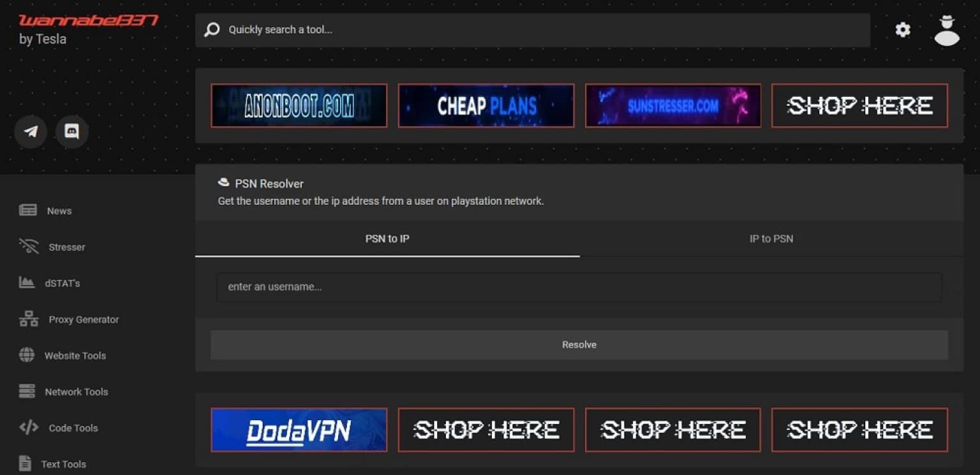Click the user profile icon

pyautogui.click(x=946, y=29)
